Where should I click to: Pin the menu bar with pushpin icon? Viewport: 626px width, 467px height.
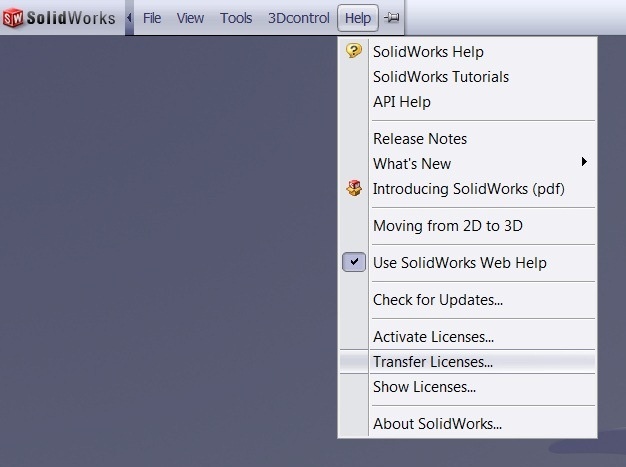click(x=391, y=18)
